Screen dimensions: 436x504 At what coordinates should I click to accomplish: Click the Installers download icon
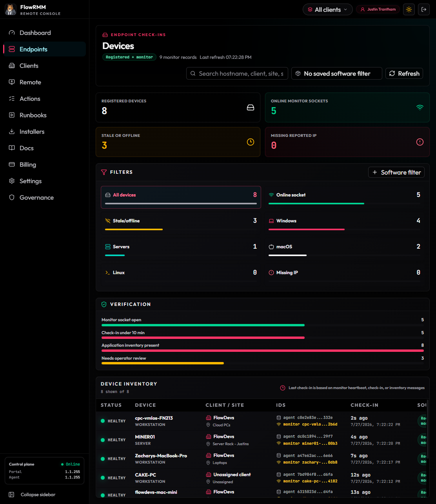[x=12, y=131]
